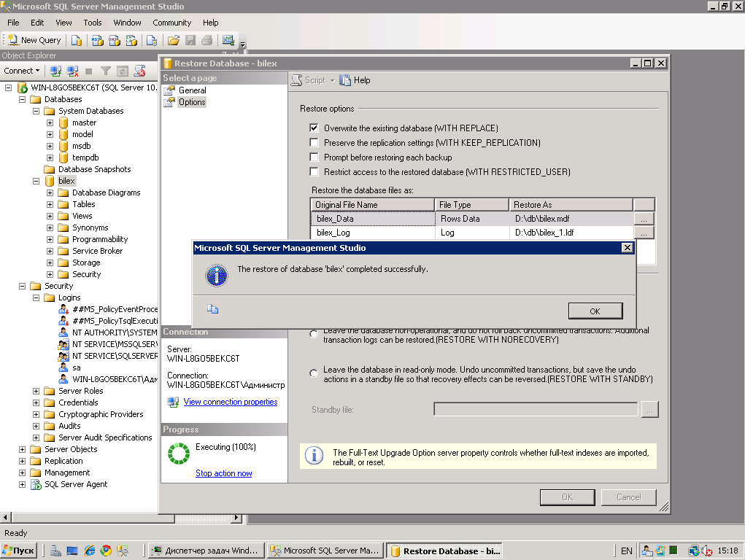Toggle Overwrite the existing database checkbox
The height and width of the screenshot is (560, 745).
pyautogui.click(x=314, y=128)
